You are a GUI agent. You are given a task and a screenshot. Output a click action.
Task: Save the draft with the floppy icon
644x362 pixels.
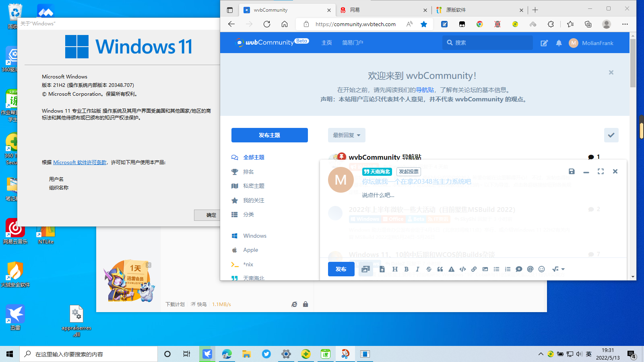click(572, 171)
